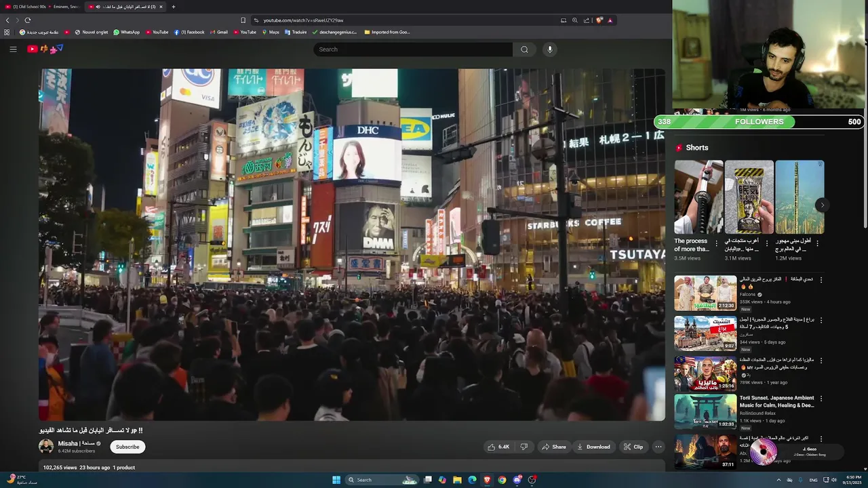The height and width of the screenshot is (488, 868).
Task: Open the WhatsApp bookmark
Action: coord(126,32)
